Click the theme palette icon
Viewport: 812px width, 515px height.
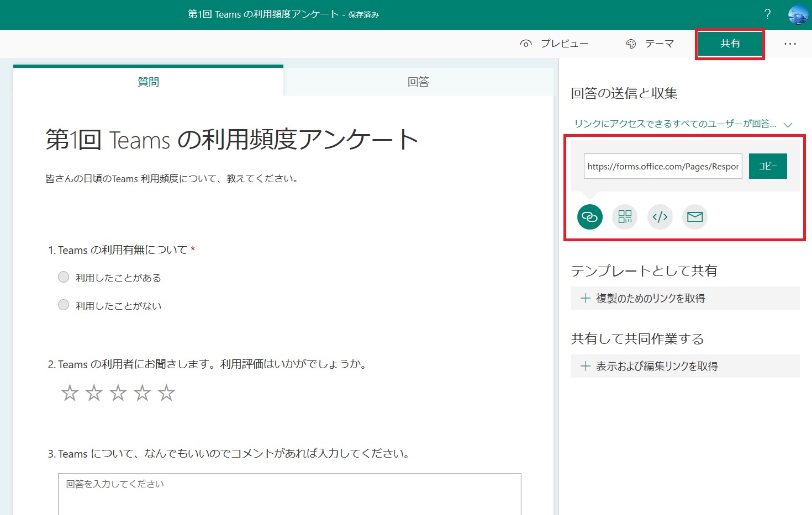[631, 44]
